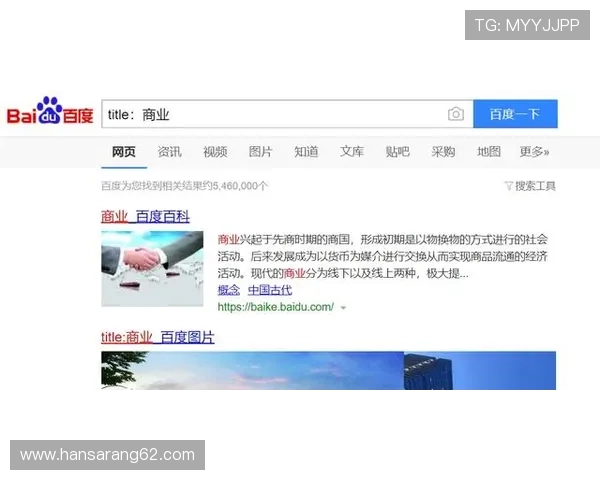
Task: Switch to the 资讯 tab
Action: pyautogui.click(x=170, y=152)
